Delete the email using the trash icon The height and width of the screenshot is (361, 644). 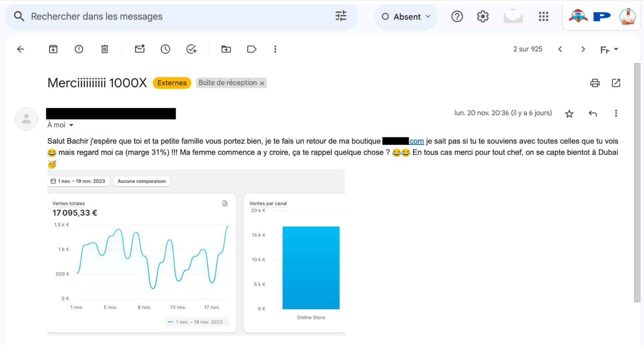pyautogui.click(x=104, y=49)
